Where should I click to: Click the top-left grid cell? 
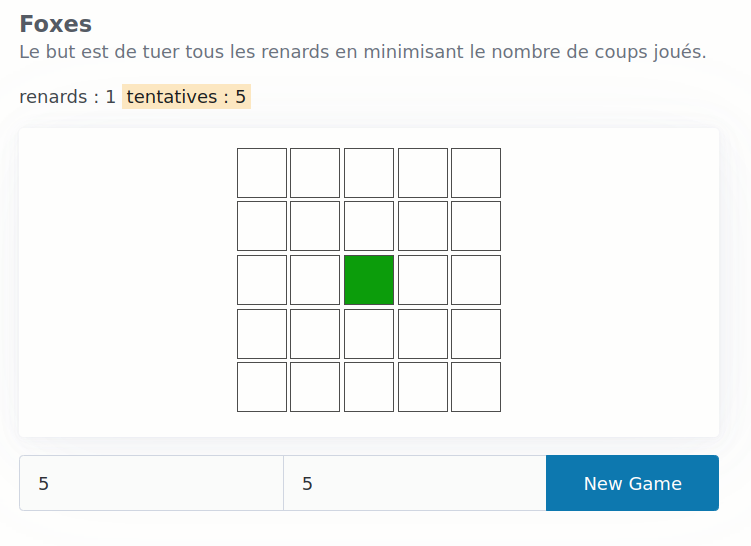click(x=262, y=173)
